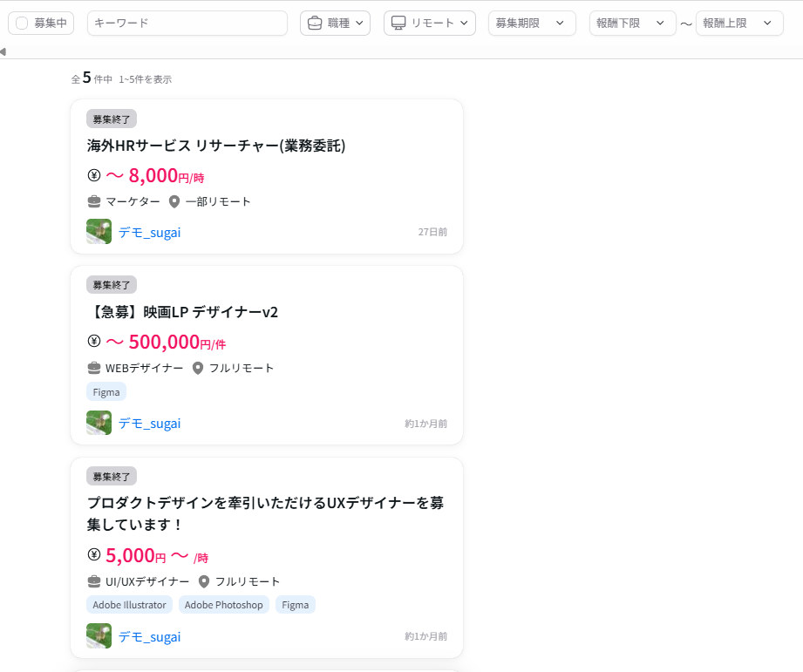Click the briefcase icon in 職種 filter
Viewport: 803px width, 672px height.
(x=315, y=23)
